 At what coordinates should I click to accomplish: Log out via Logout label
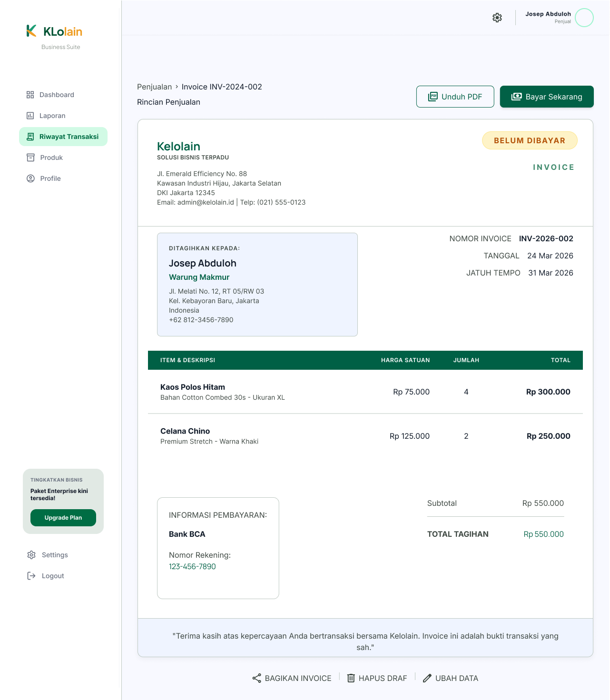point(53,576)
